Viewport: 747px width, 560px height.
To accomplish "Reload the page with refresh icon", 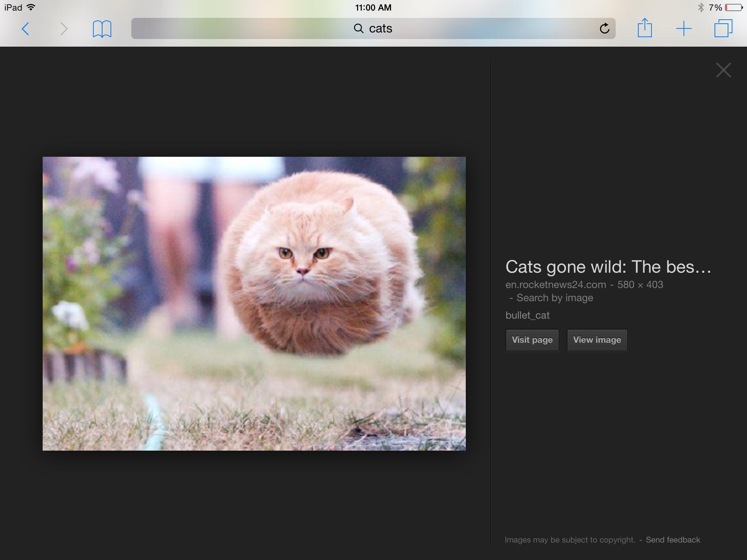I will (604, 28).
